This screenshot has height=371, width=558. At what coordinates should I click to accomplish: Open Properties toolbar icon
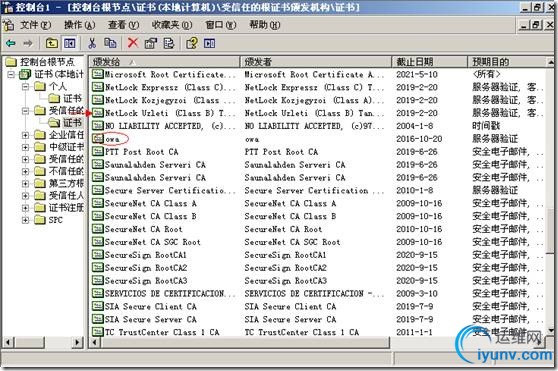click(151, 43)
